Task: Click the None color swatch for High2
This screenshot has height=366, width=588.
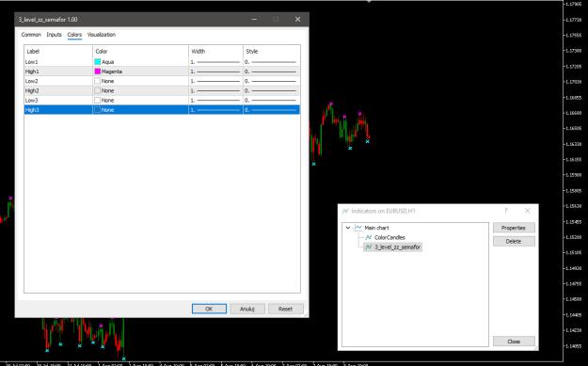Action: click(98, 90)
